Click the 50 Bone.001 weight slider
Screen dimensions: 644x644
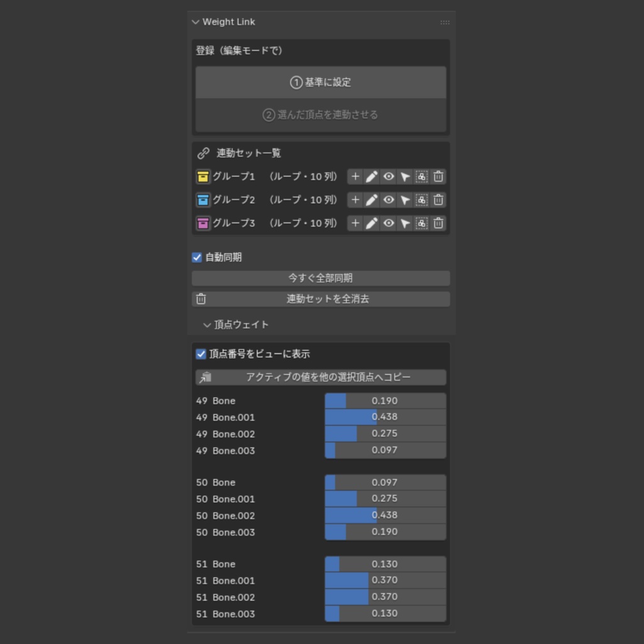[386, 499]
